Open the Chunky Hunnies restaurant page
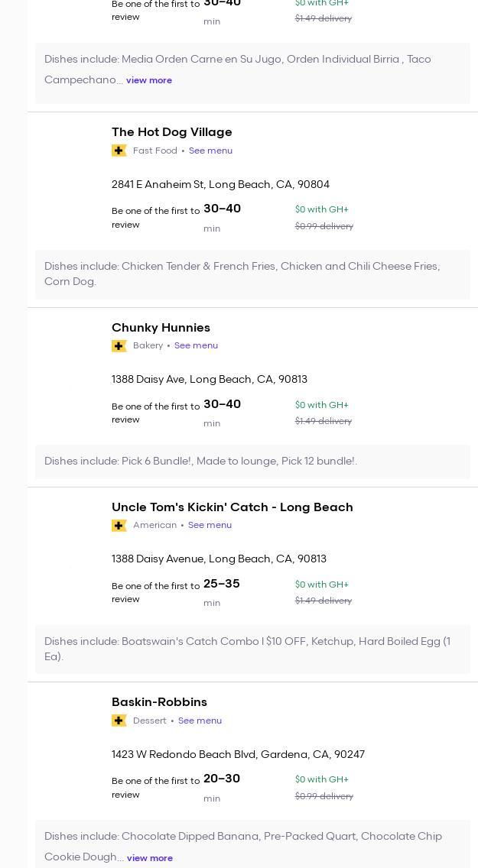Screen dimensions: 478x868 (161, 328)
